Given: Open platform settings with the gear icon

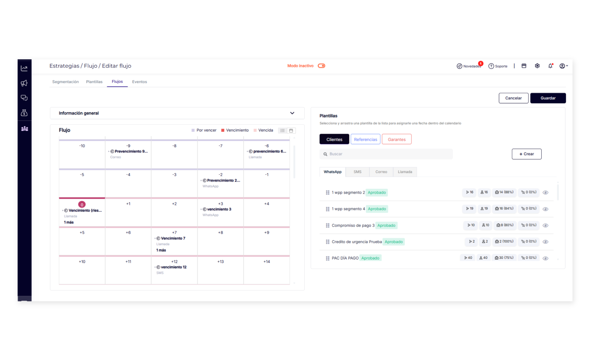Looking at the screenshot, I should (x=537, y=66).
